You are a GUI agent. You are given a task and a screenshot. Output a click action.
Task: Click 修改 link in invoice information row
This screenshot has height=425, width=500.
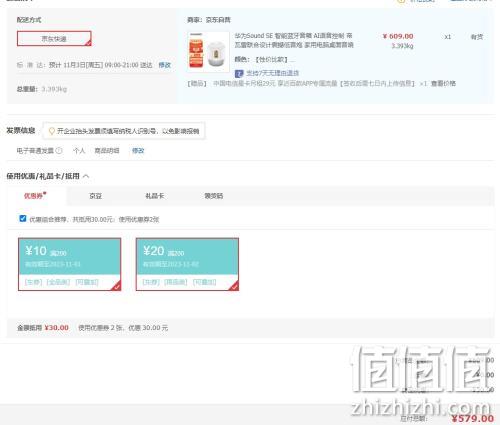tap(138, 151)
